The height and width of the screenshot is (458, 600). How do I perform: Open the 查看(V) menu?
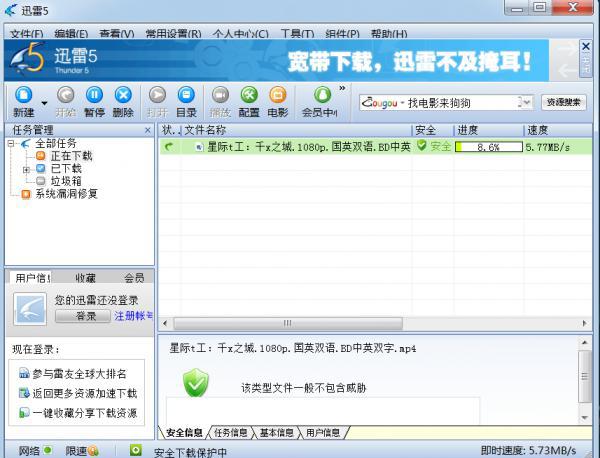[x=117, y=34]
